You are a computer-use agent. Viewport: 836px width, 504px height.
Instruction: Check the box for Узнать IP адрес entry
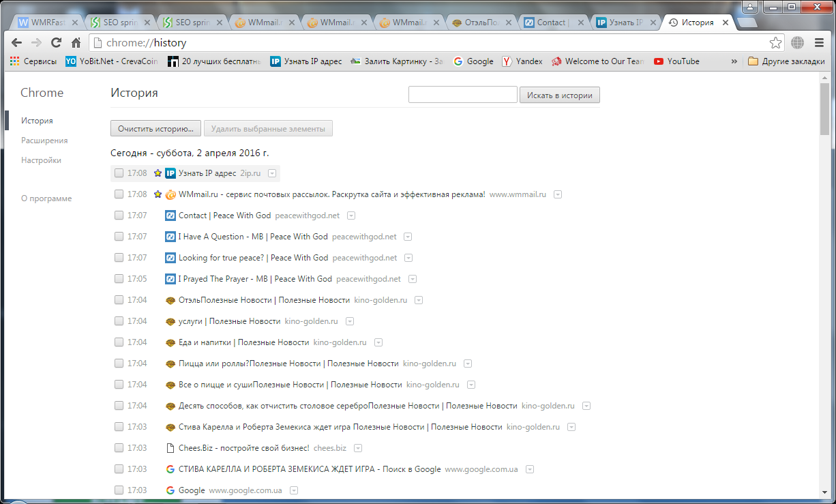(x=119, y=173)
